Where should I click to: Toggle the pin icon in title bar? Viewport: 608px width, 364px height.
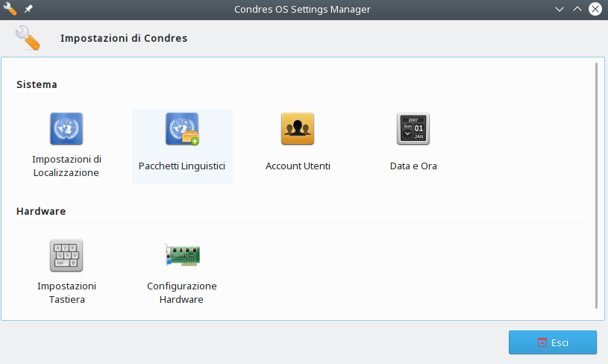coord(29,10)
